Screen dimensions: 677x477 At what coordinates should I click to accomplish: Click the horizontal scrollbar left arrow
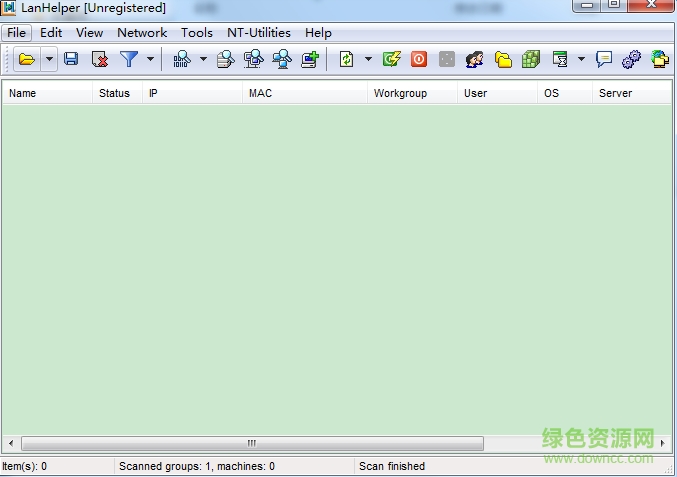11,443
